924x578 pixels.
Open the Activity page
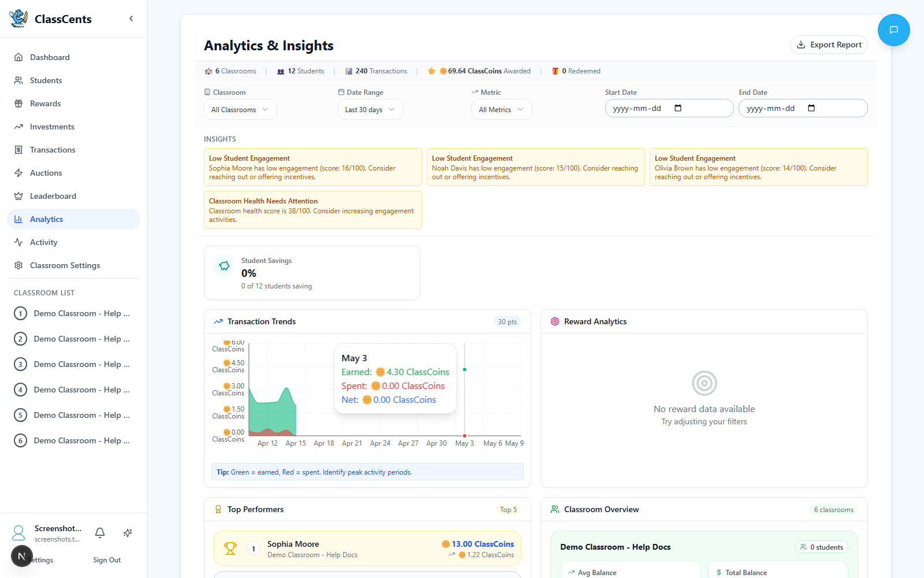[73, 242]
